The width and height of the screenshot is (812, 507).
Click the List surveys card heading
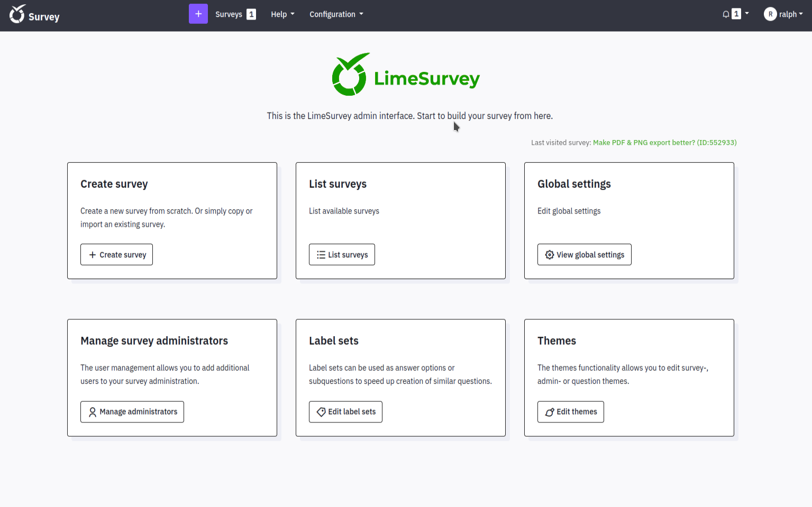337,184
